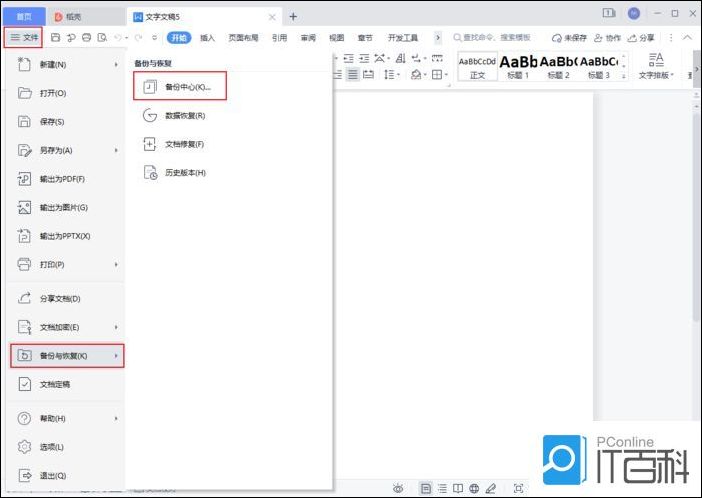Click the 未保存 cloud status icon
702x498 pixels.
click(x=569, y=38)
